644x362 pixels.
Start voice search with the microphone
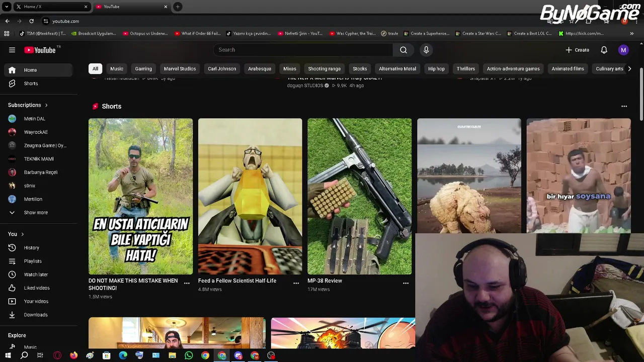pyautogui.click(x=426, y=50)
